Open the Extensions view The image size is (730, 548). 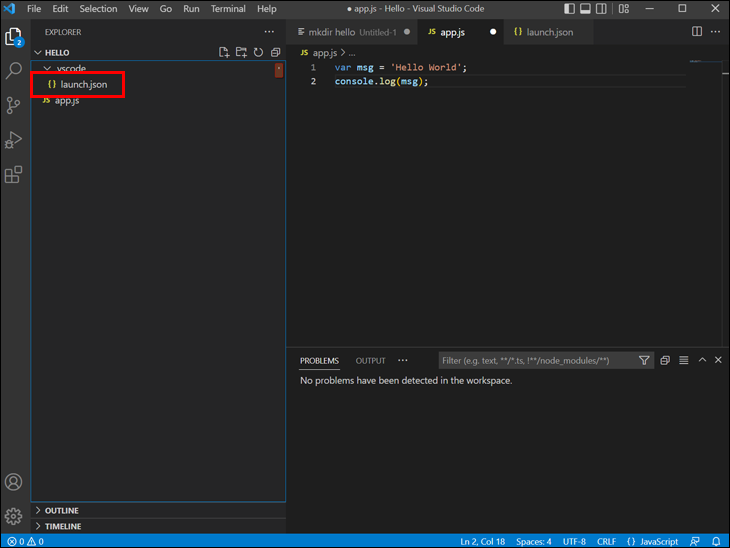(14, 175)
